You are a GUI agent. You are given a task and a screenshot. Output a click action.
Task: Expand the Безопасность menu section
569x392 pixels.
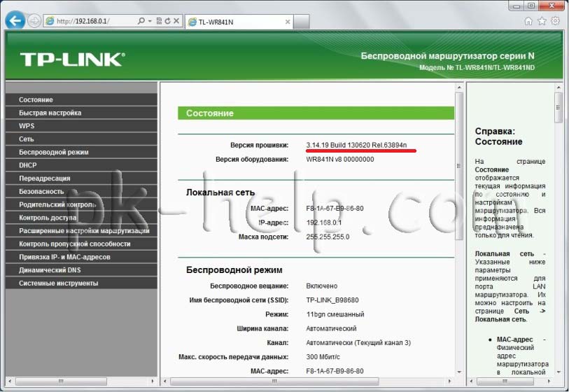pos(82,191)
